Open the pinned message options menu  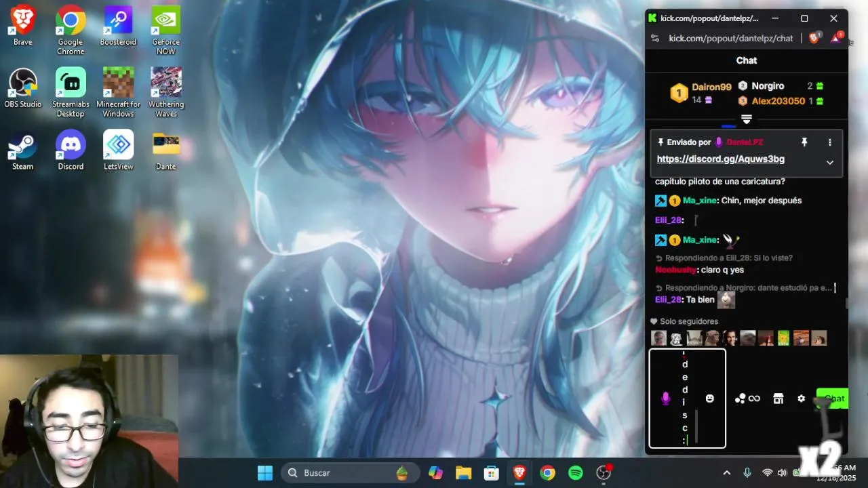point(829,142)
